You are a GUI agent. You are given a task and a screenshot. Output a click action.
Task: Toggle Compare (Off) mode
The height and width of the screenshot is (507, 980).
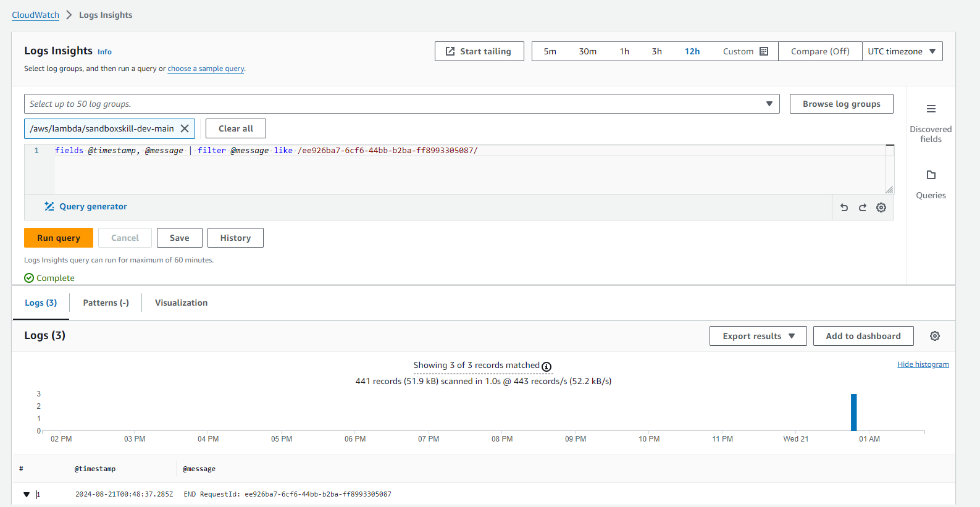820,51
